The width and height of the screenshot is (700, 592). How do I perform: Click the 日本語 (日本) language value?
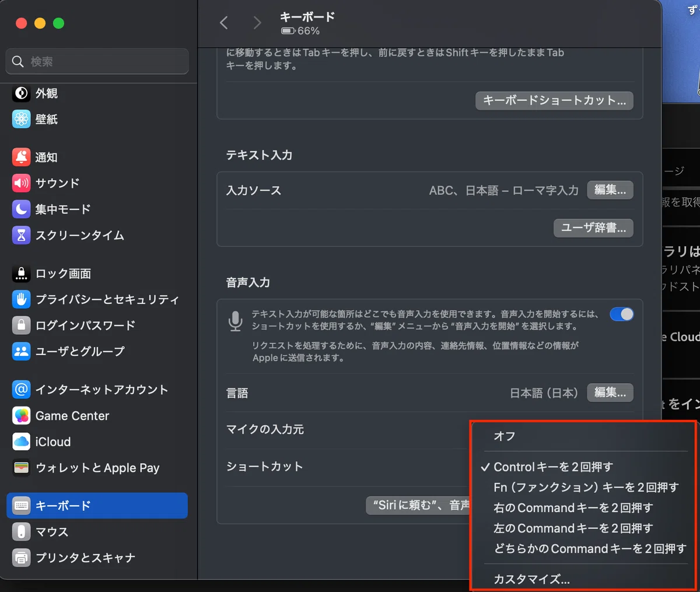544,393
